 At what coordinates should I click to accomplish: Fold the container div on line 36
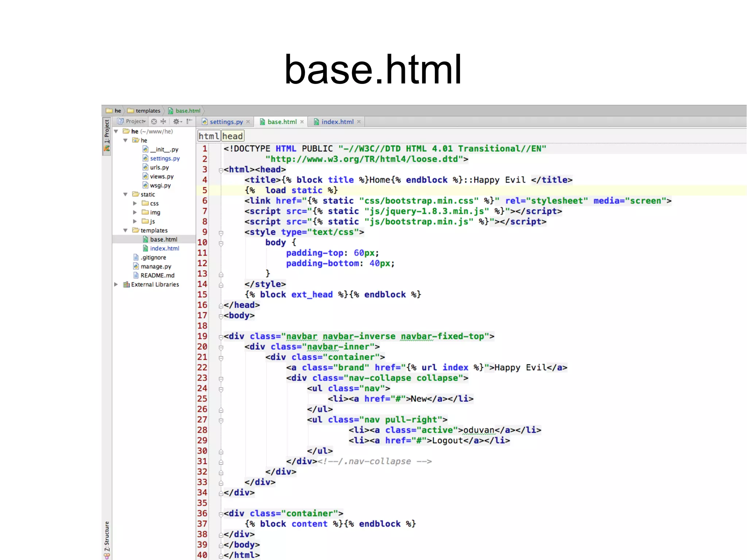point(221,514)
